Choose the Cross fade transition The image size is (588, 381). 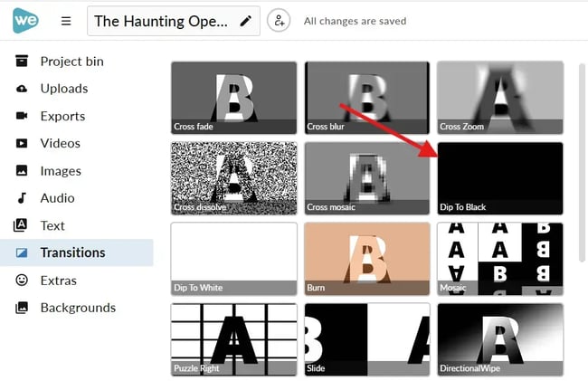[233, 97]
